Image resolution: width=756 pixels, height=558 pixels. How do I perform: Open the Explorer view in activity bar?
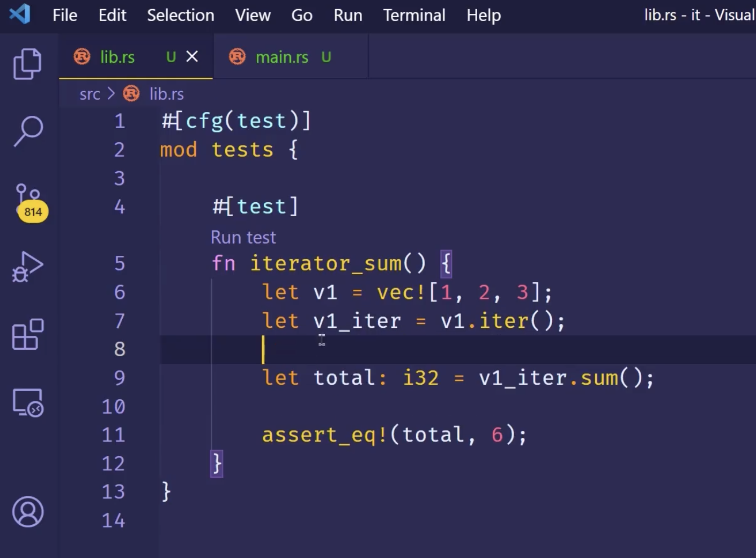27,64
